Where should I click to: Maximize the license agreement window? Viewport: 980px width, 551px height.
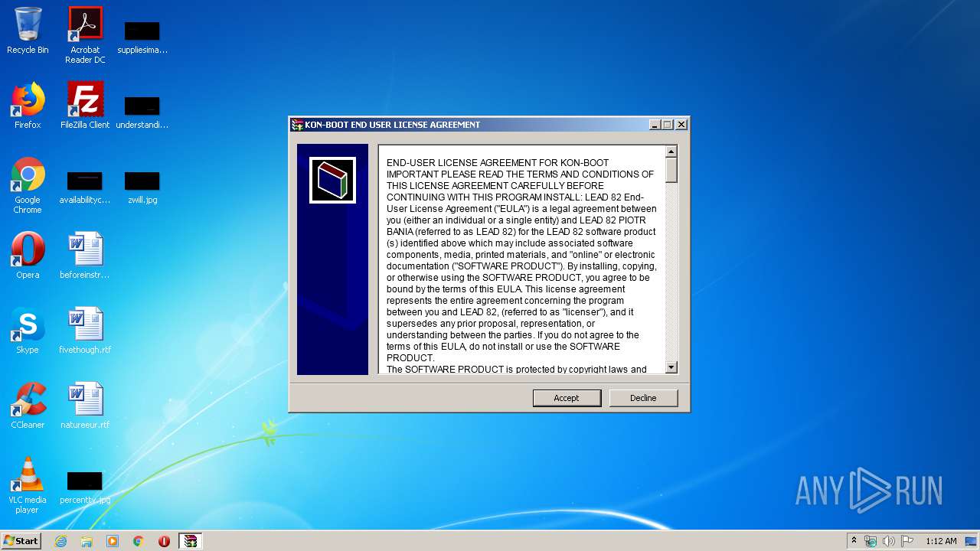(667, 125)
